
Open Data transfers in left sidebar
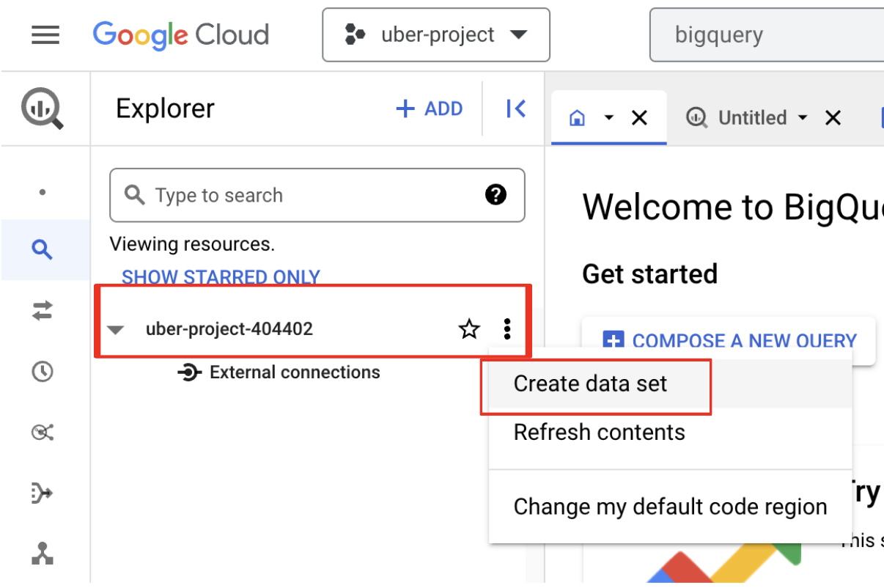[x=43, y=311]
